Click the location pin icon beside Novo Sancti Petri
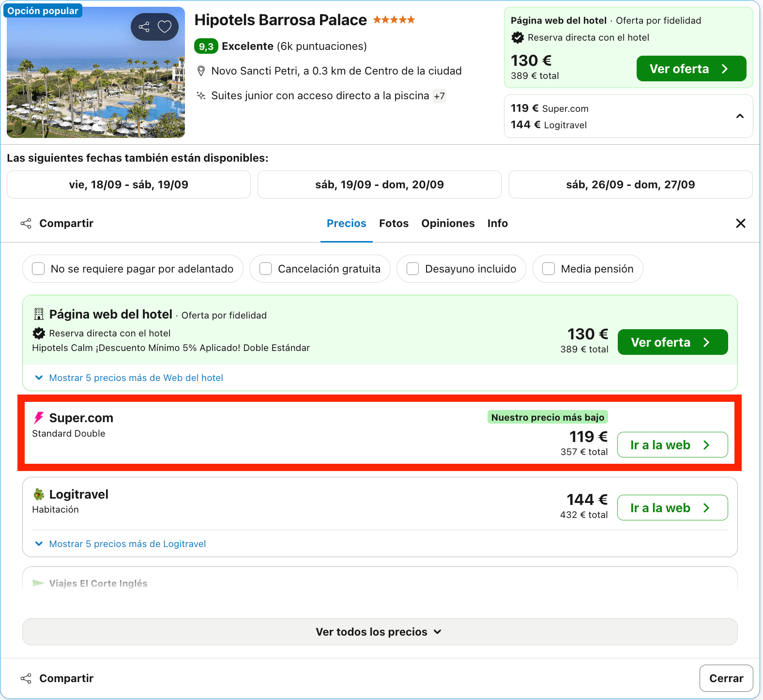This screenshot has width=763, height=700. [201, 71]
